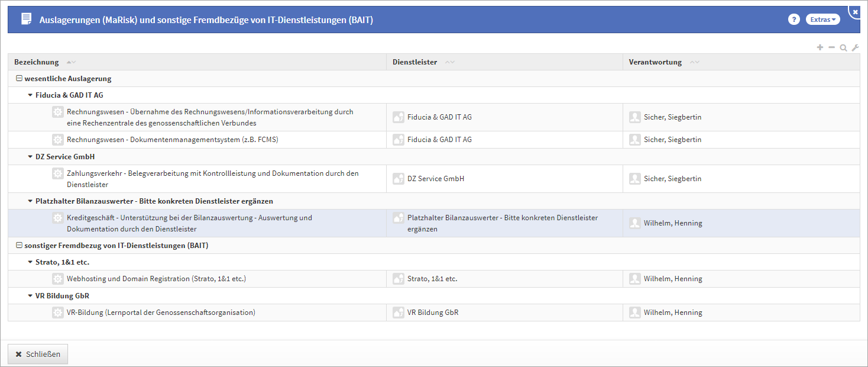This screenshot has height=367, width=868.
Task: Sort table by Bezeichnung column
Action: 37,62
